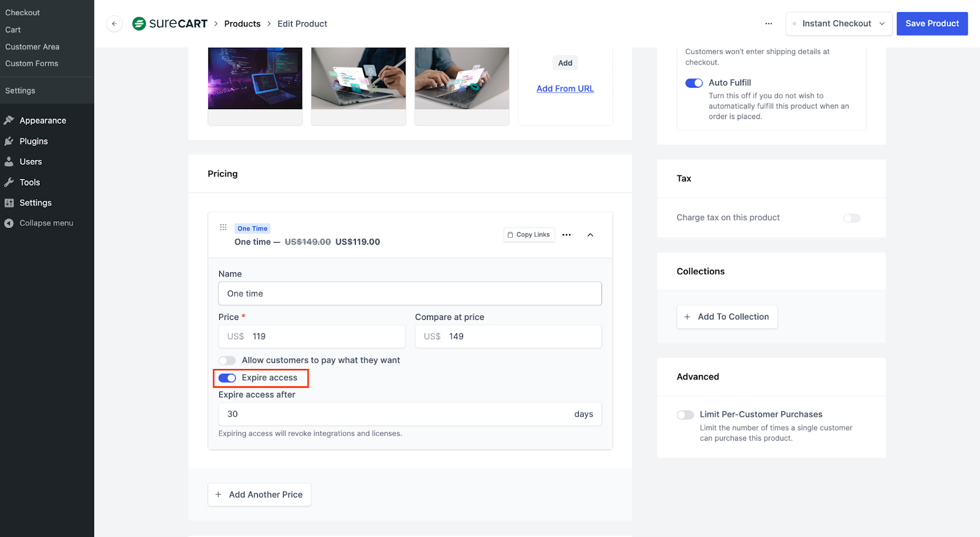This screenshot has width=980, height=537.
Task: Go to Products breadcrumb
Action: [243, 24]
